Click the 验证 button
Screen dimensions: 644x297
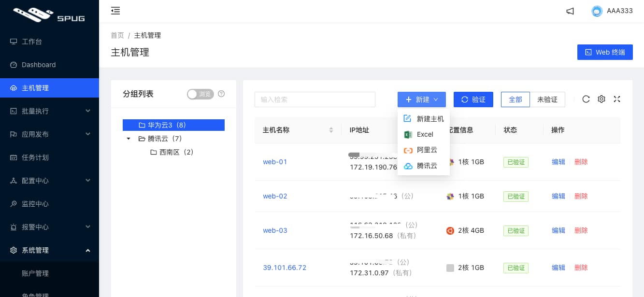point(473,99)
